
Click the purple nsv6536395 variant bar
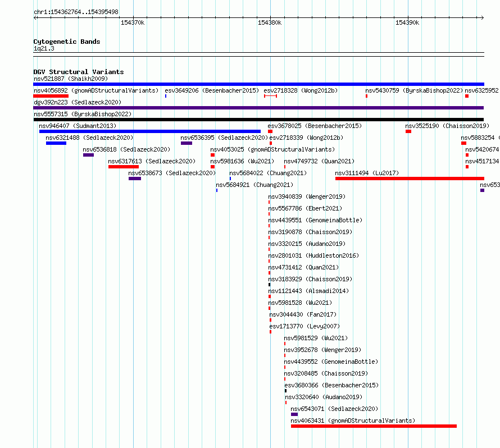click(x=187, y=143)
